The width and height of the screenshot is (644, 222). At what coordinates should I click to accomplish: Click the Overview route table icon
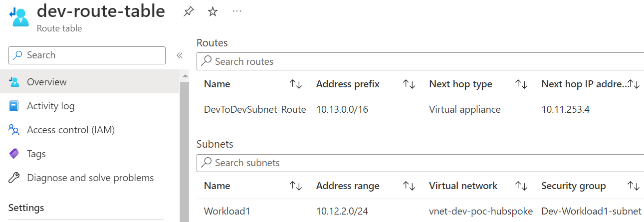click(14, 82)
